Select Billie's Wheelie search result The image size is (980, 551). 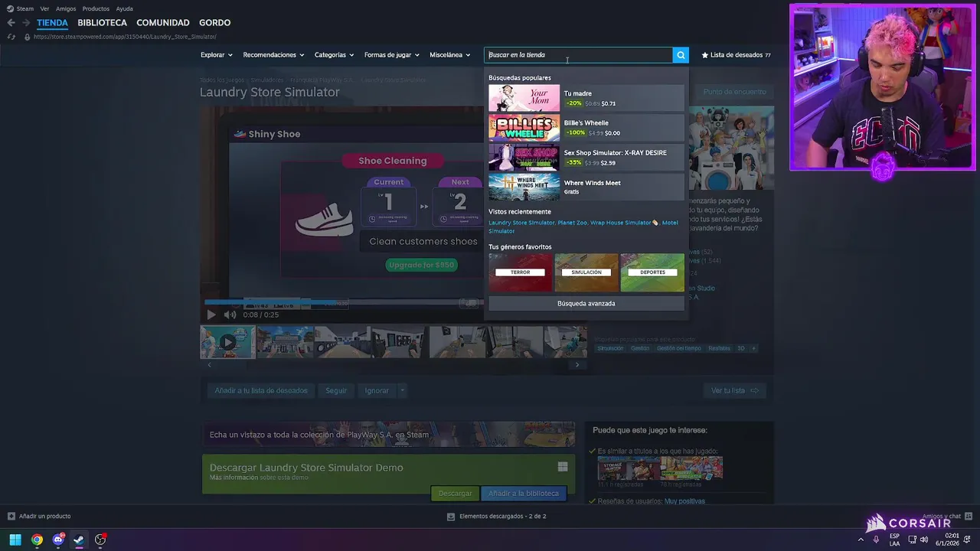pos(586,128)
